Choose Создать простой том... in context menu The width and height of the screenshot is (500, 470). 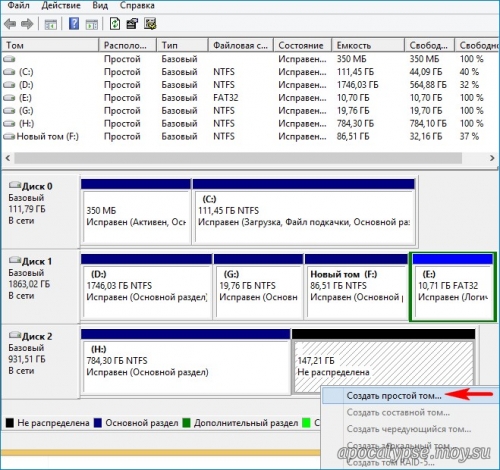pyautogui.click(x=394, y=396)
